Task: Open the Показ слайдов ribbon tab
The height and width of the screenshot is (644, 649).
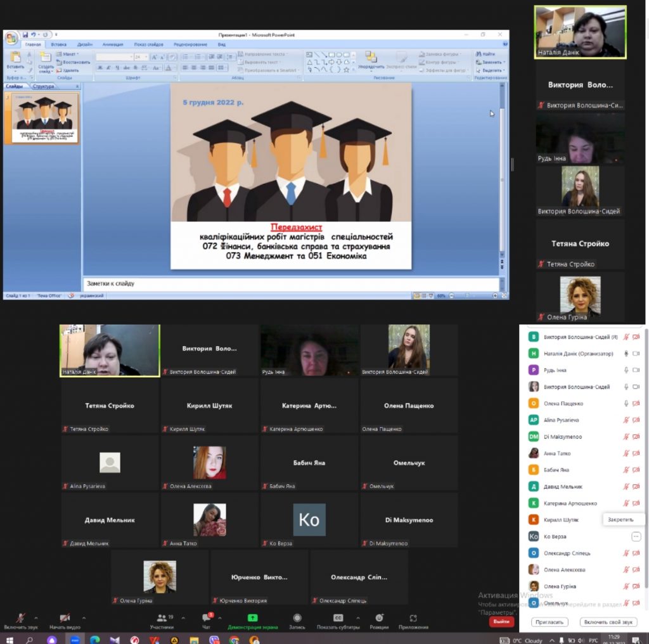Action: (x=148, y=44)
